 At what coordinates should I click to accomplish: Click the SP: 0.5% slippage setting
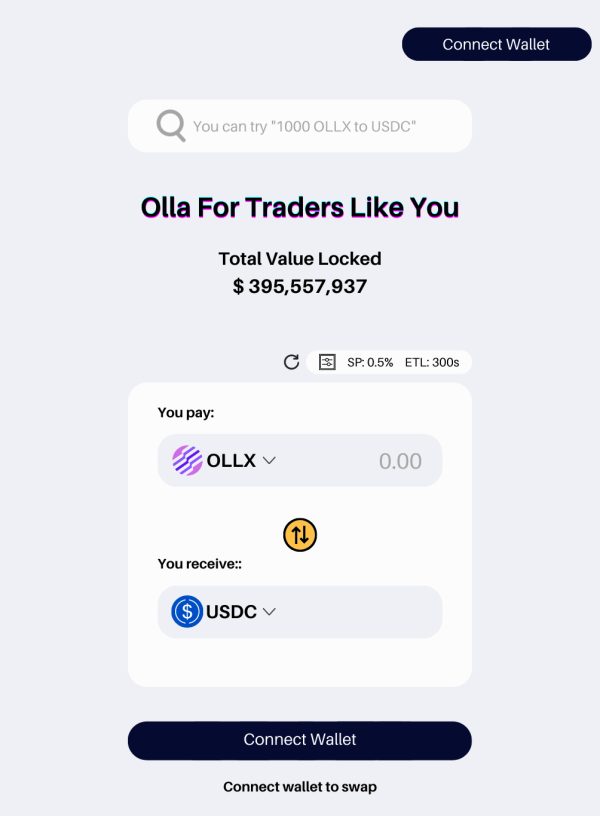(x=370, y=362)
